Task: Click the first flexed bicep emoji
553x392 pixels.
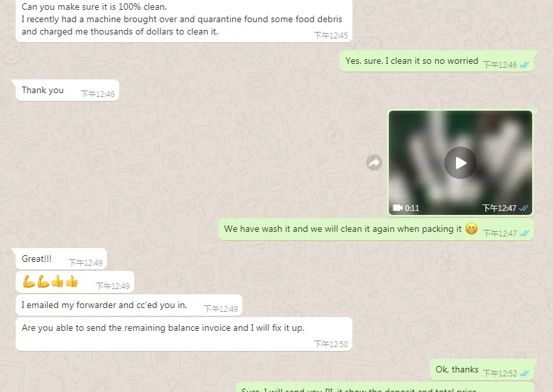Action: pyautogui.click(x=29, y=281)
